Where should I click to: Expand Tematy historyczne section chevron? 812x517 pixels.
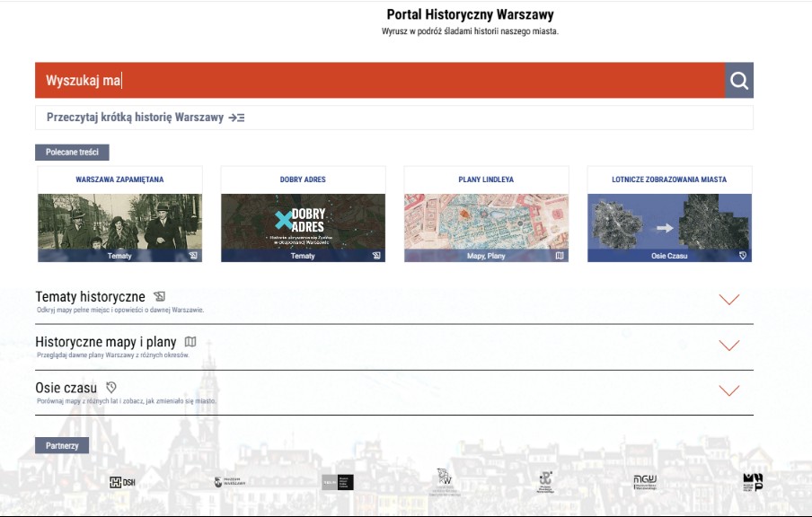[x=729, y=300]
